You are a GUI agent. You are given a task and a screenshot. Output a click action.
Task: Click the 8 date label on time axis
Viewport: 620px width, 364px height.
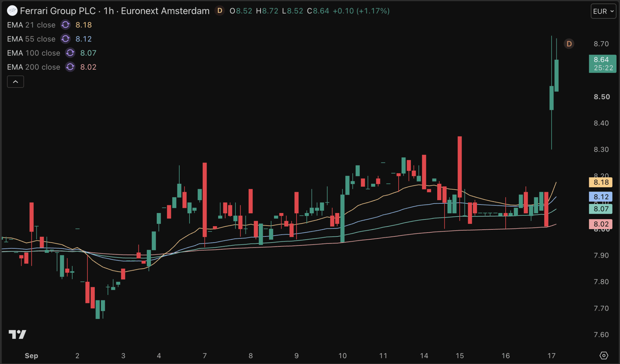coord(251,356)
